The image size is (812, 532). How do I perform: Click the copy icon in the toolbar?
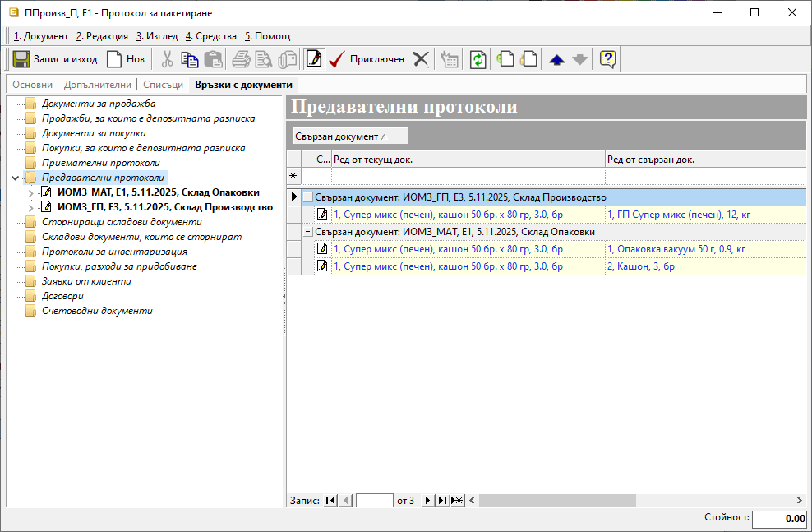(x=190, y=59)
